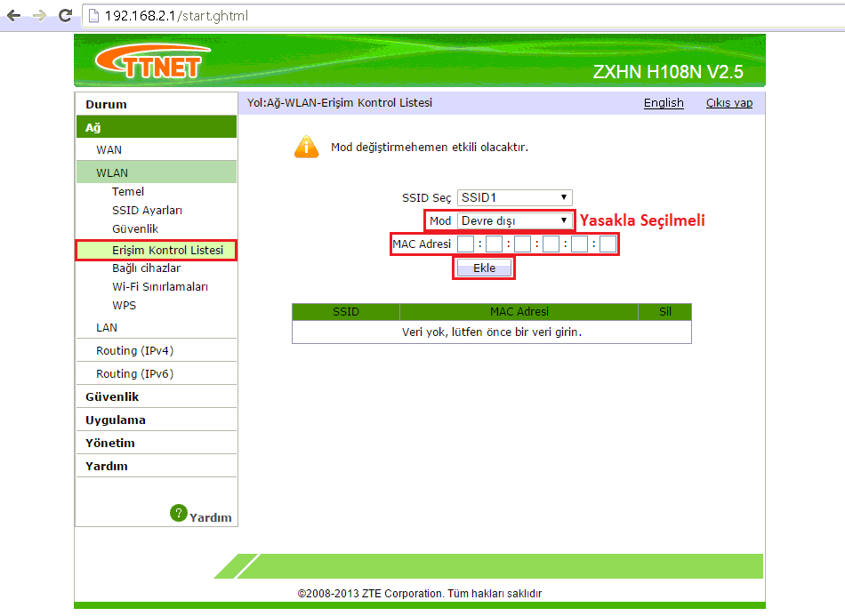Expand the Yönetim menu section
Screen dimensions: 845x616
110,442
